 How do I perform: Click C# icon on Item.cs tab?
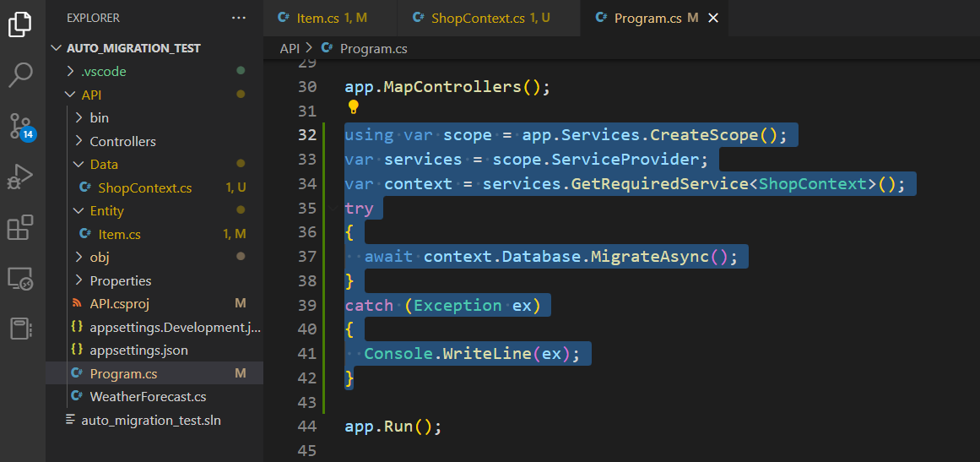click(x=284, y=18)
